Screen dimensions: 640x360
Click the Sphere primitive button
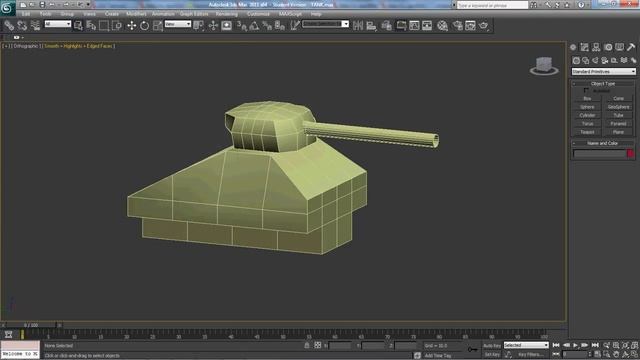[x=587, y=107]
